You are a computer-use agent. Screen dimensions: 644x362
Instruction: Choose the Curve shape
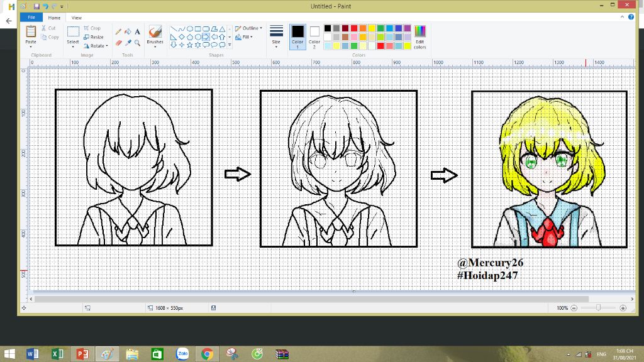(182, 29)
